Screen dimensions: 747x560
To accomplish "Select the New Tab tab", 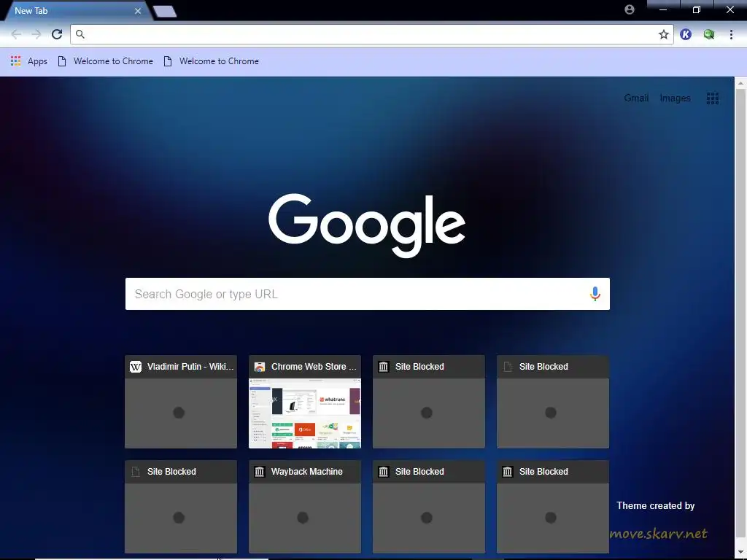I will (x=76, y=10).
